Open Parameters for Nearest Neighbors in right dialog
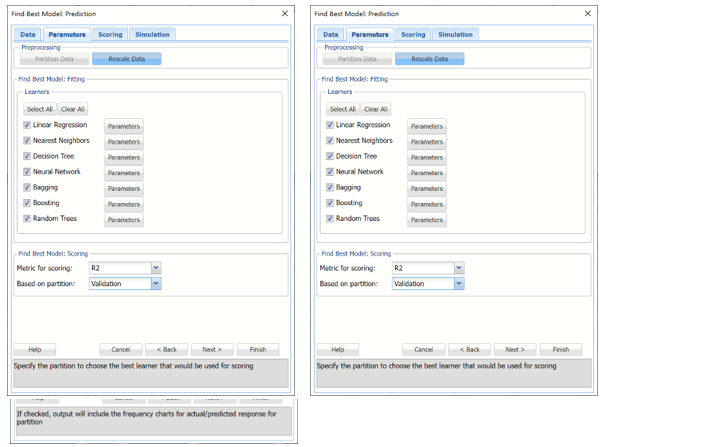 (x=427, y=142)
